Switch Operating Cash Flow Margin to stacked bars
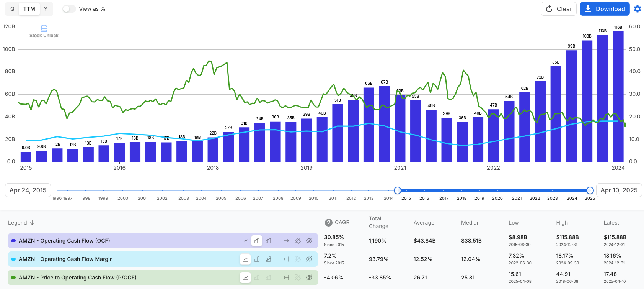The height and width of the screenshot is (289, 644). tap(268, 259)
